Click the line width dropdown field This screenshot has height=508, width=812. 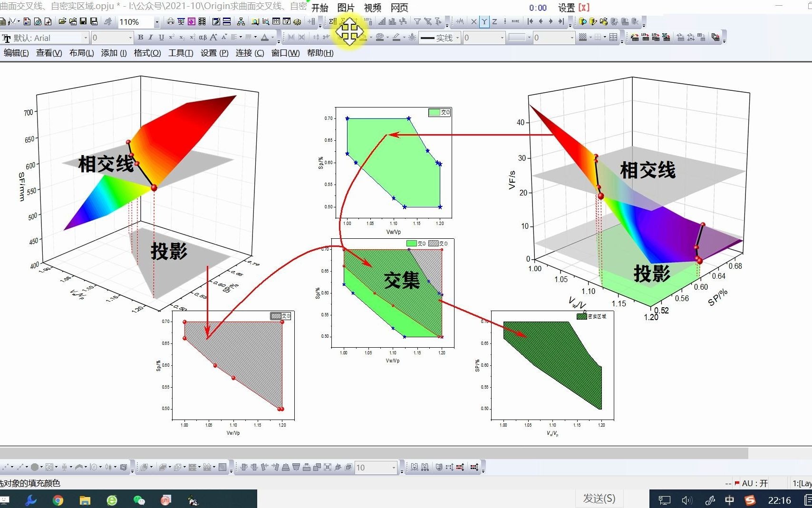pyautogui.click(x=483, y=38)
